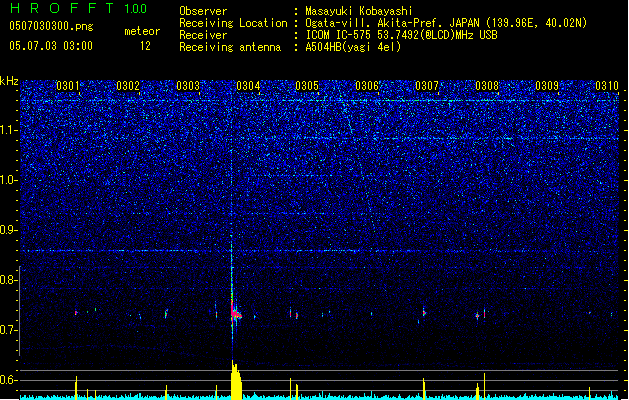The width and height of the screenshot is (629, 400).
Task: Click the date 05.07.03 03:00
Action: coord(51,46)
